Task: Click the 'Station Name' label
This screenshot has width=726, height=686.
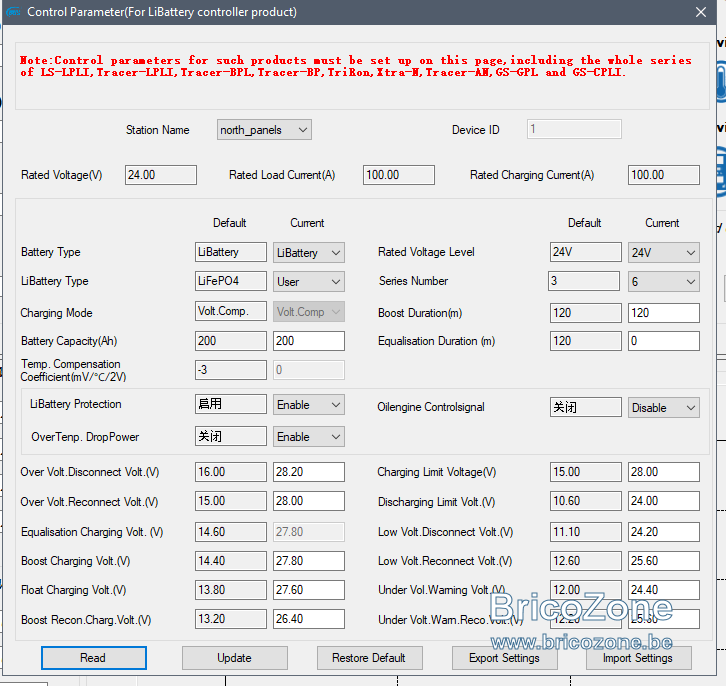Action: tap(157, 130)
